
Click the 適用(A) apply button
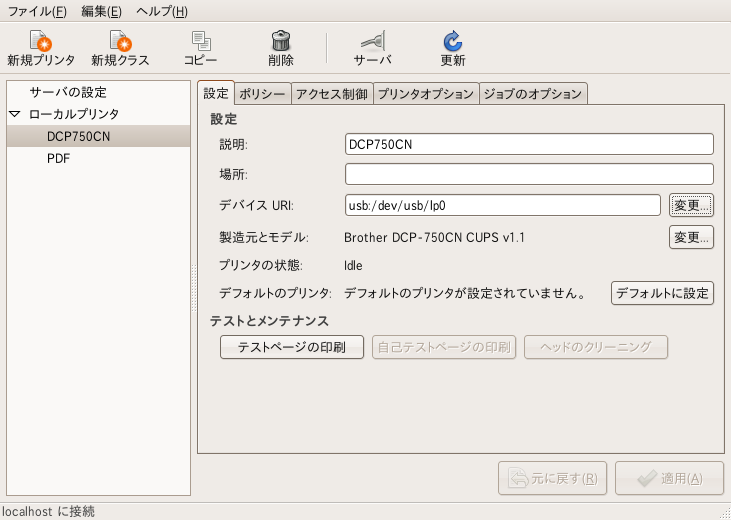coord(669,478)
